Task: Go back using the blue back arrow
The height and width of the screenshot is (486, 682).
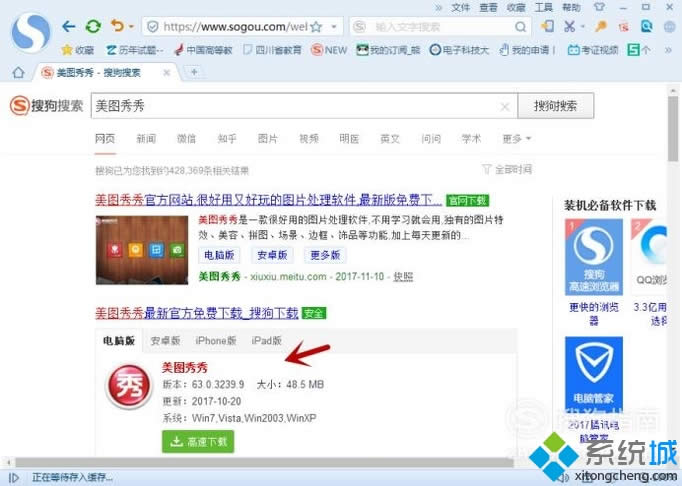Action: point(68,27)
